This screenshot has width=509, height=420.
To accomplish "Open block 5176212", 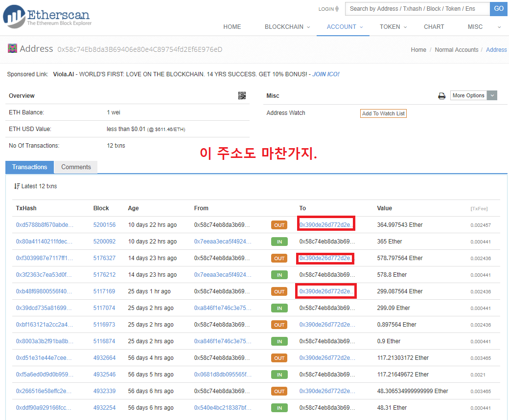I will tap(104, 275).
